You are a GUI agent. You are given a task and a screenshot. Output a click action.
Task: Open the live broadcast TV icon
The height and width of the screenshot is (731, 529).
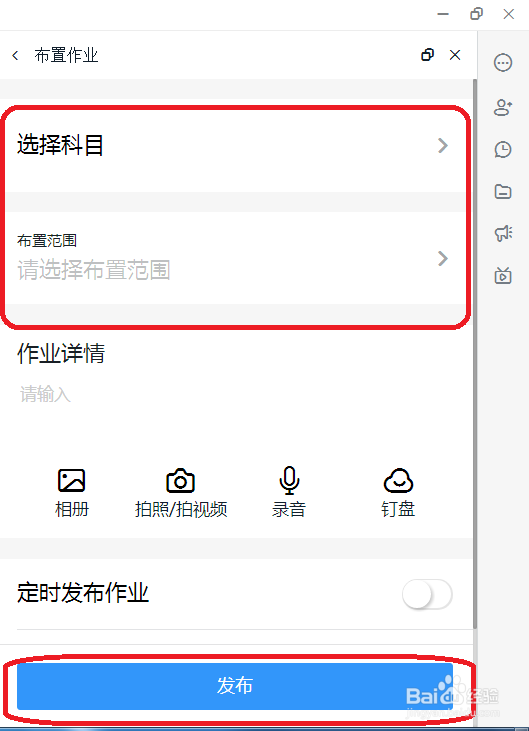[x=503, y=276]
